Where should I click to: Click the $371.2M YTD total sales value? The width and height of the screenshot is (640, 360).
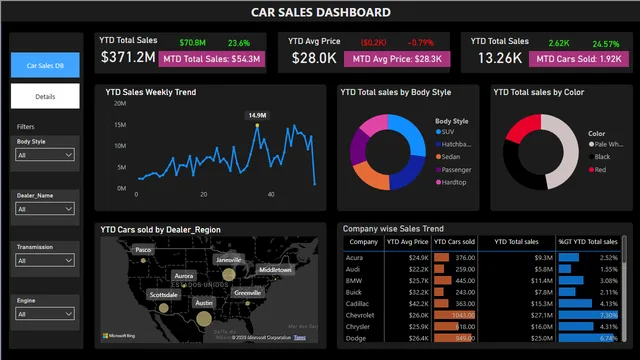pyautogui.click(x=128, y=57)
